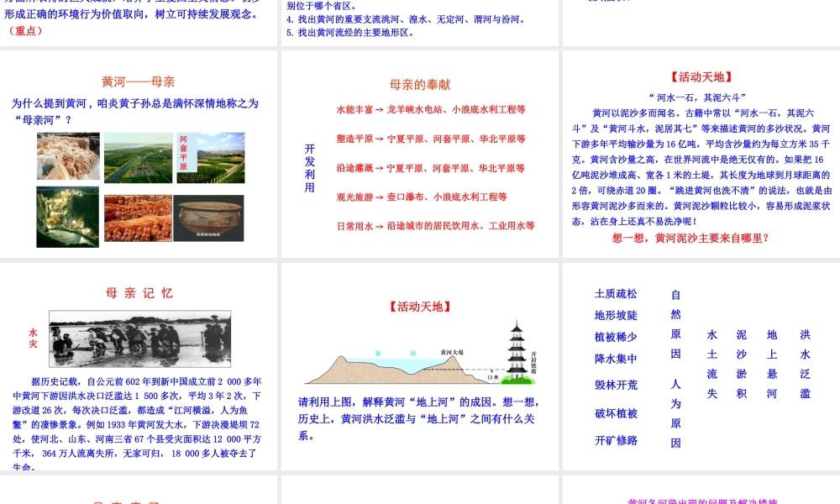Click the vertical 自然原因 label
This screenshot has height=504, width=840.
[x=676, y=324]
